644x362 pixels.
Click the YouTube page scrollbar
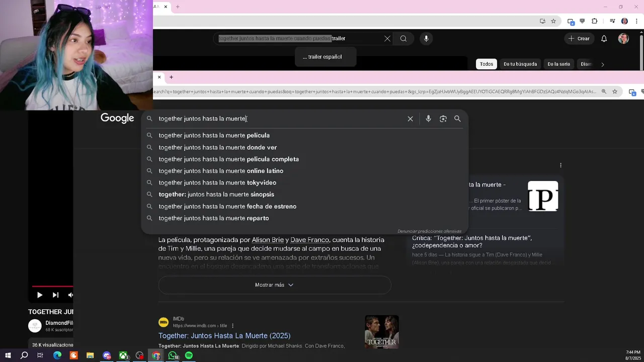641,51
